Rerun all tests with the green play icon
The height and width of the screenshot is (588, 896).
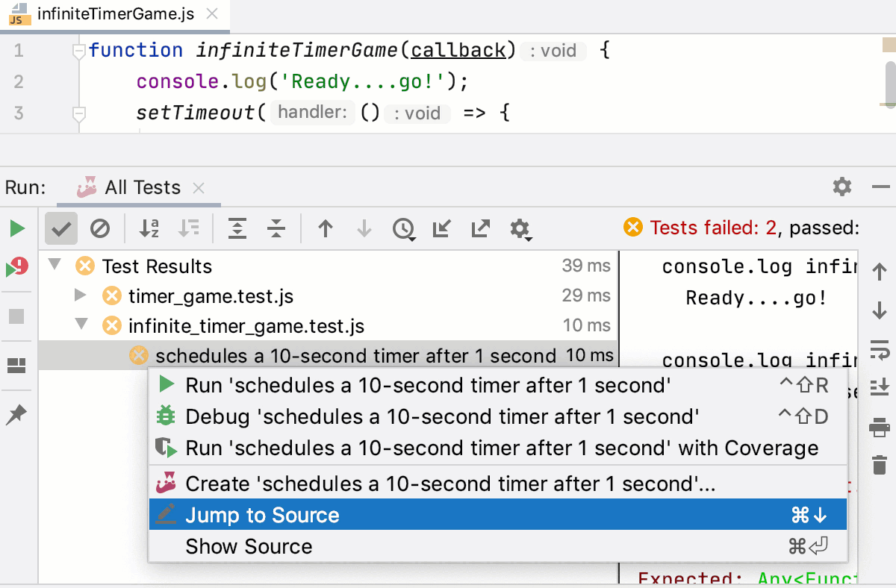pyautogui.click(x=16, y=228)
